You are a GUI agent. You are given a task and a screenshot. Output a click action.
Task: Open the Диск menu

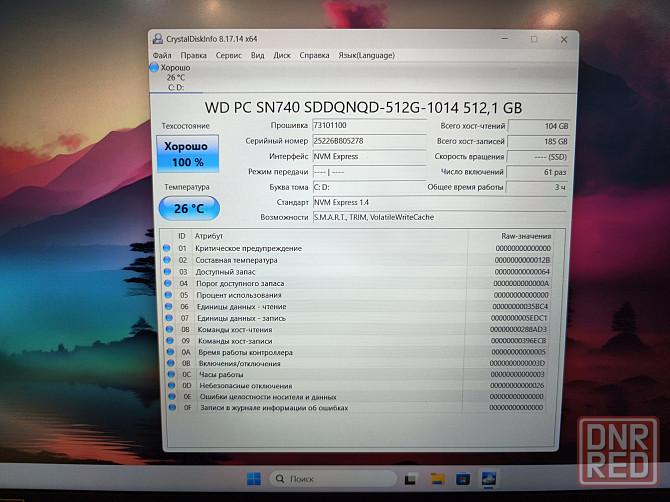coord(282,56)
